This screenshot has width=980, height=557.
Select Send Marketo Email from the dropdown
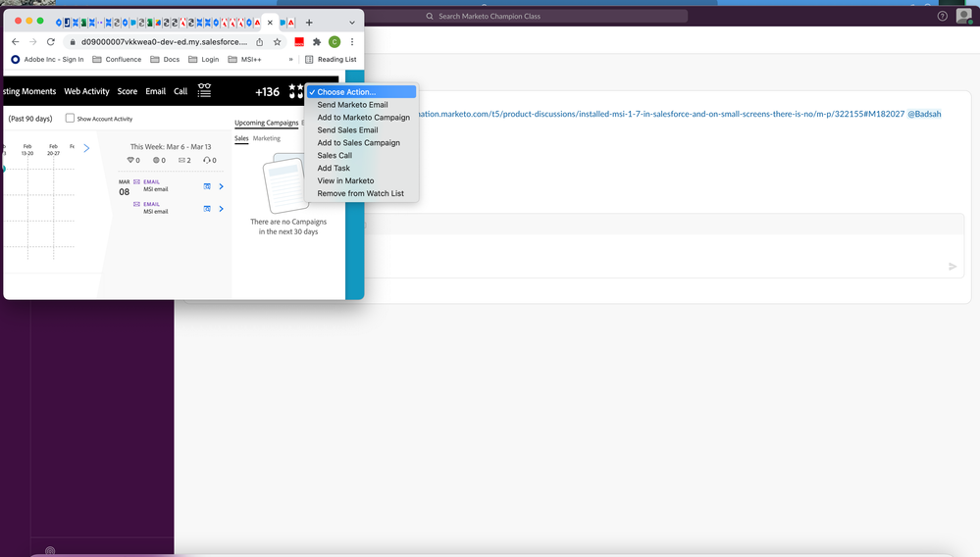(x=352, y=105)
